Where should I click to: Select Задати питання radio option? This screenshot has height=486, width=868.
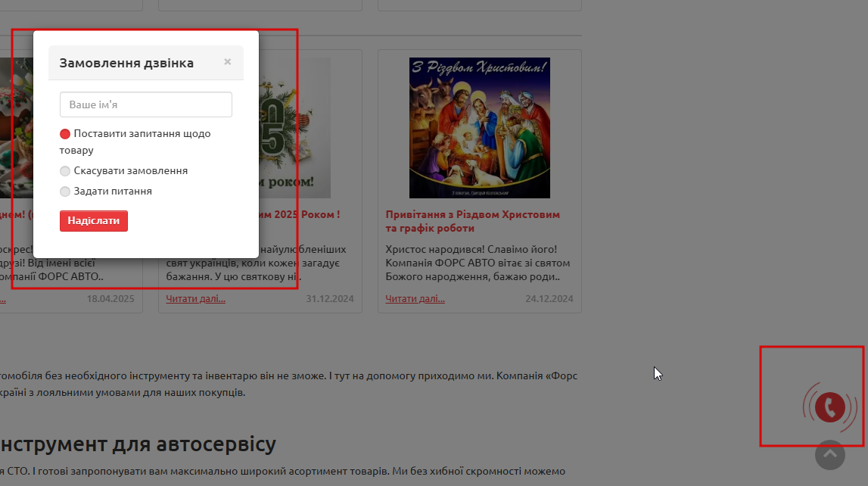pyautogui.click(x=65, y=192)
